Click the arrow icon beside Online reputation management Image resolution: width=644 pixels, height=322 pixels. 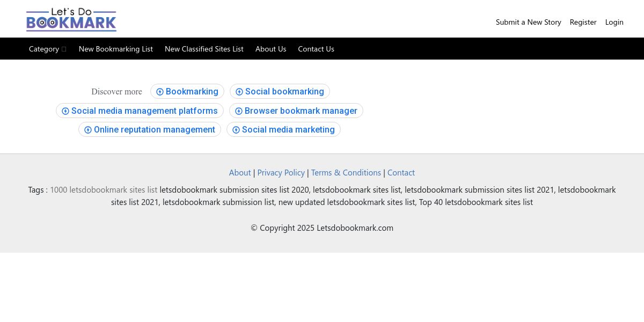(x=88, y=130)
